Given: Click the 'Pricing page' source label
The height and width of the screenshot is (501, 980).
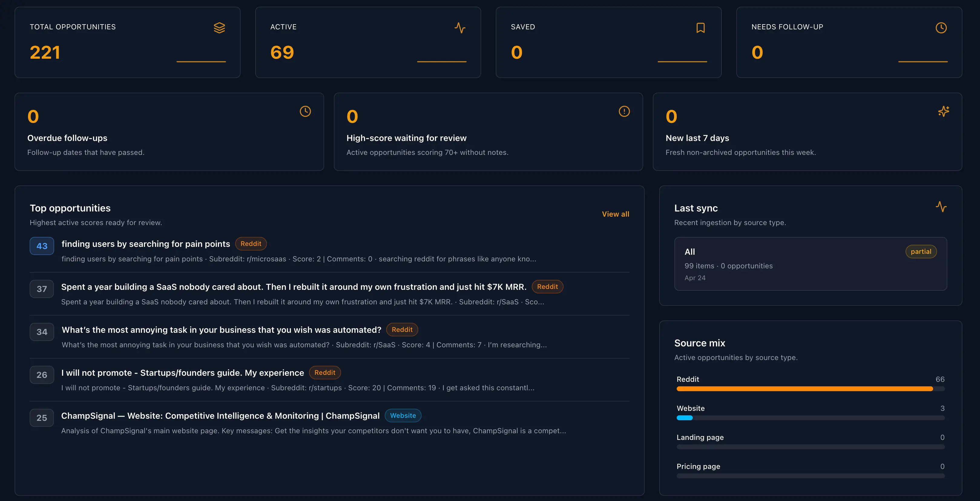Looking at the screenshot, I should (x=698, y=467).
